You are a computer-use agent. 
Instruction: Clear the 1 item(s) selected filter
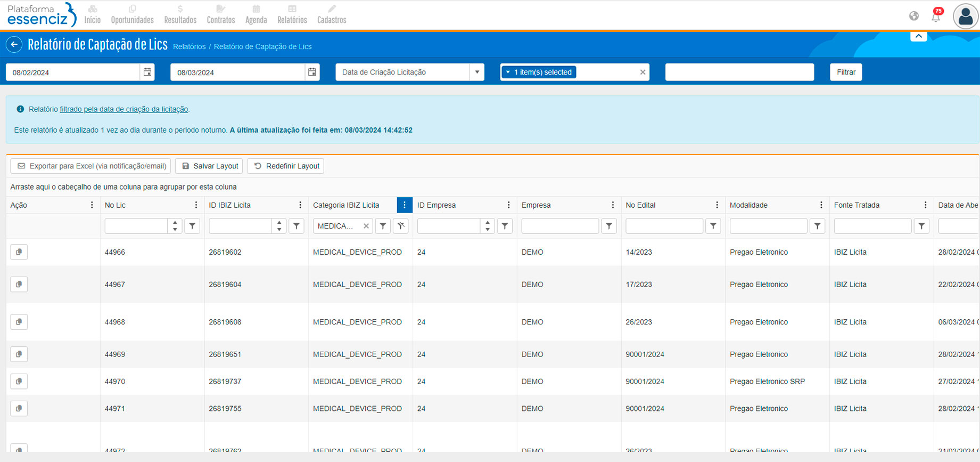pyautogui.click(x=643, y=72)
